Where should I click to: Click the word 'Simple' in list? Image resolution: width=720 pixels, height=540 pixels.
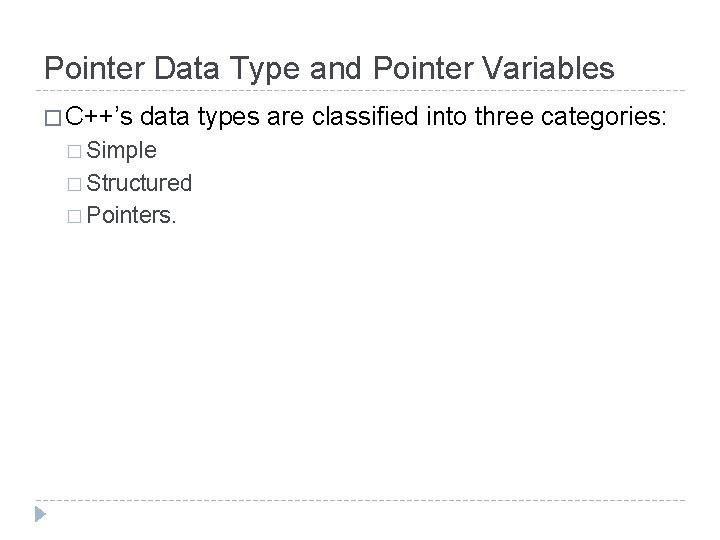tap(121, 151)
